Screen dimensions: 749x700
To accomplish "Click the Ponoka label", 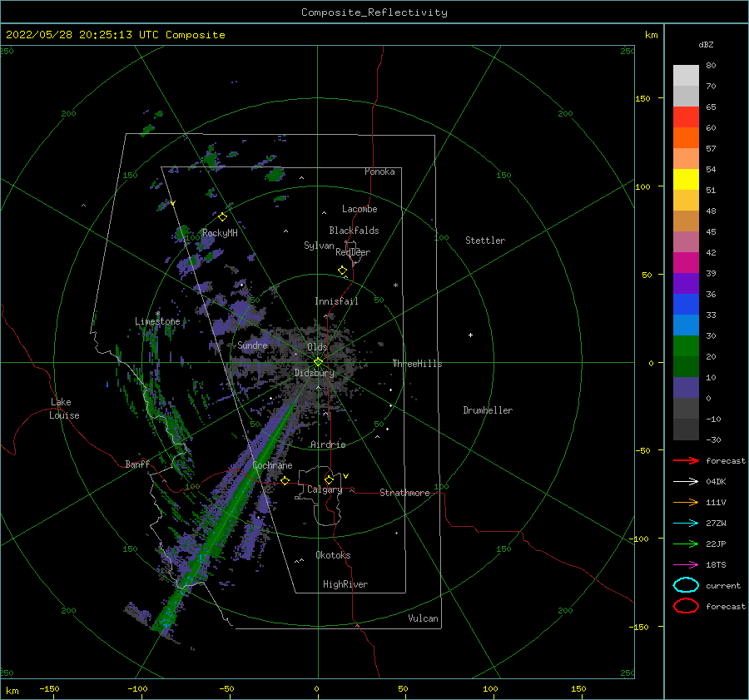I will pyautogui.click(x=379, y=171).
